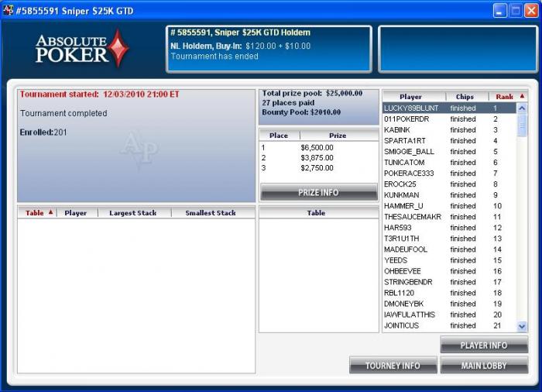Click the PLAYER INFO button
The image size is (542, 392).
(484, 345)
